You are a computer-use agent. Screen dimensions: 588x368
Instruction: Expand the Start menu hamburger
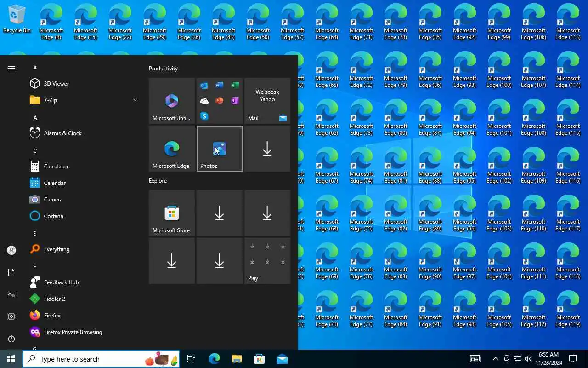(11, 68)
